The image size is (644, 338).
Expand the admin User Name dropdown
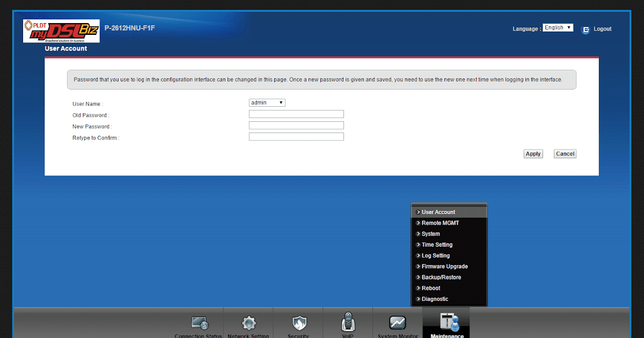point(267,102)
